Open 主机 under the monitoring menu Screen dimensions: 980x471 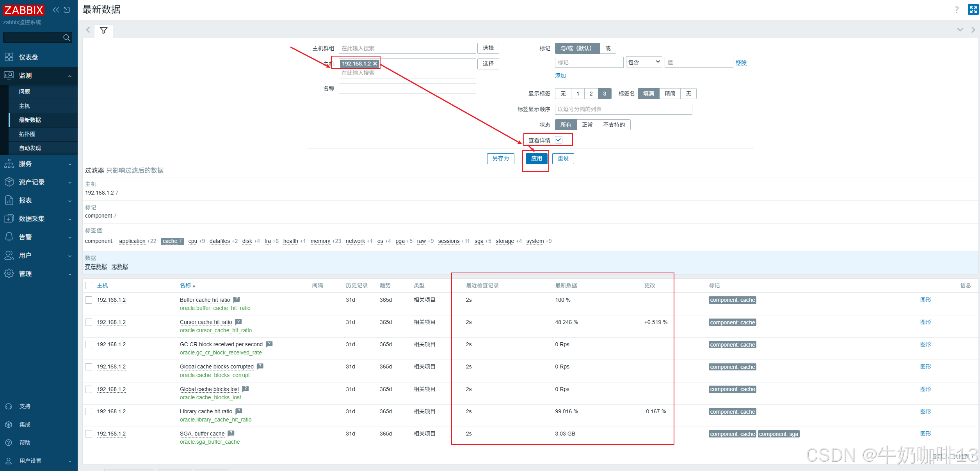[24, 106]
